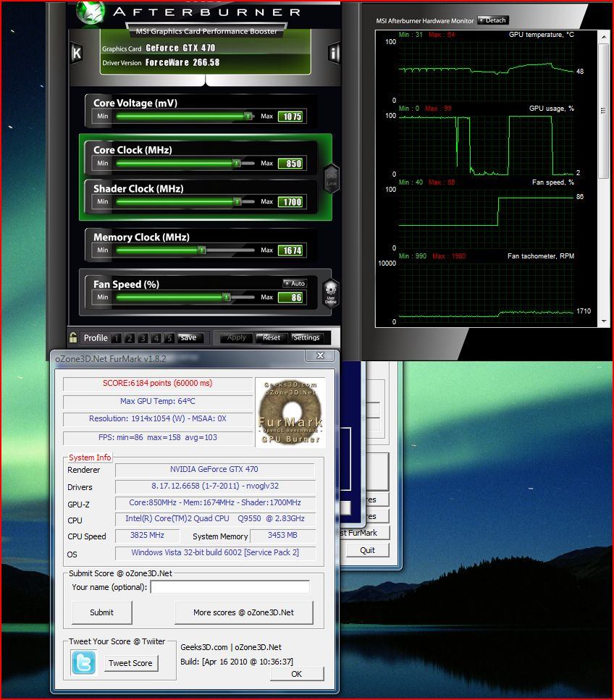Click the FurMark GPU Burner logo
This screenshot has width=614, height=700.
[290, 413]
